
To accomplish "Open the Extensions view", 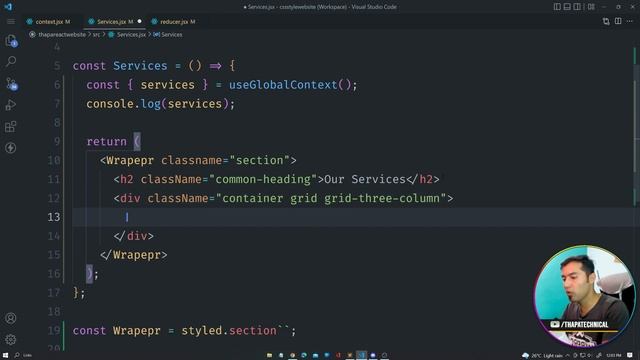I will point(11,127).
